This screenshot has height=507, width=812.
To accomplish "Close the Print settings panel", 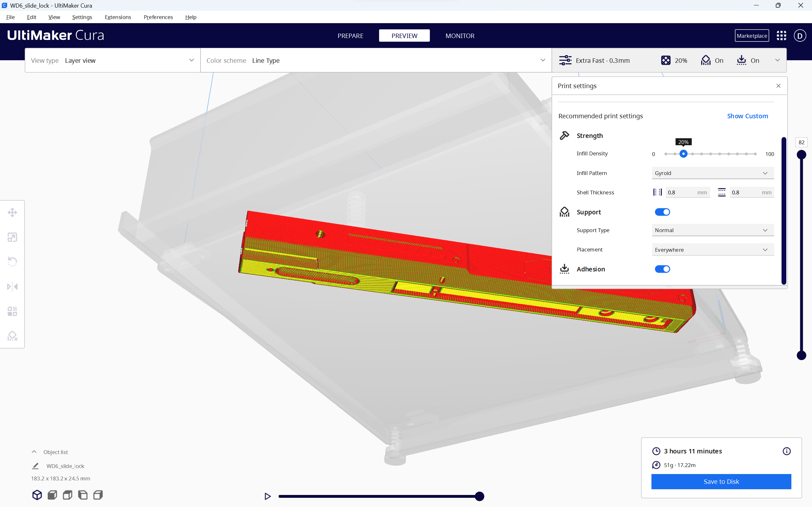I will click(x=778, y=86).
